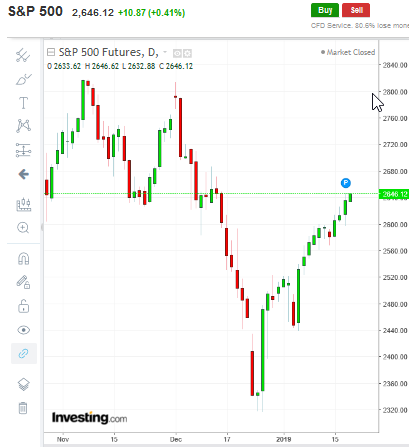Toggle series visibility eye in legend
This screenshot has width=409, height=447.
tap(177, 53)
